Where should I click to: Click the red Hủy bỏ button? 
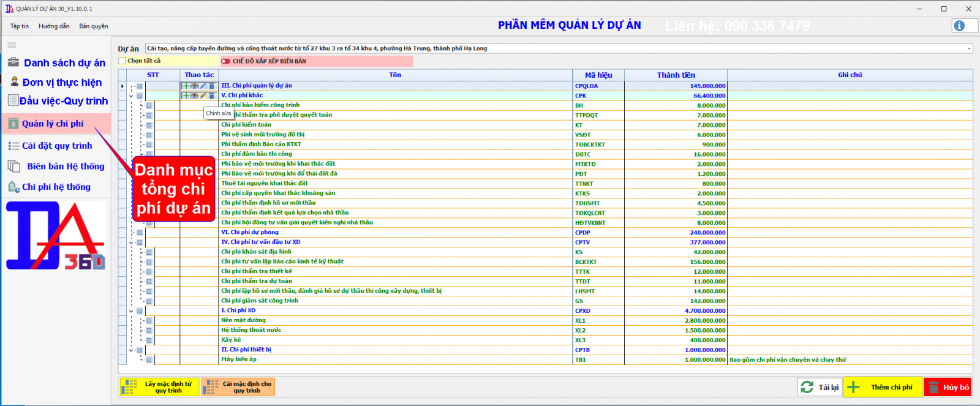(948, 387)
